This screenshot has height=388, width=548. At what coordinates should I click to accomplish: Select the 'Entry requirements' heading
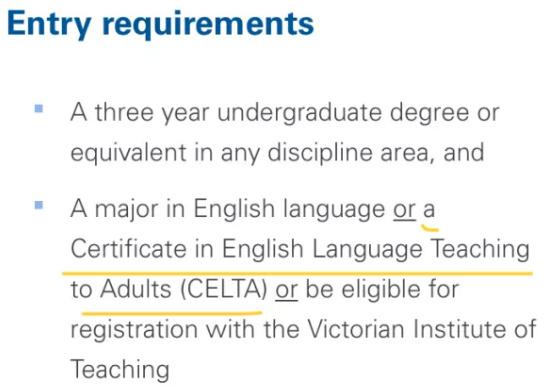click(x=160, y=24)
